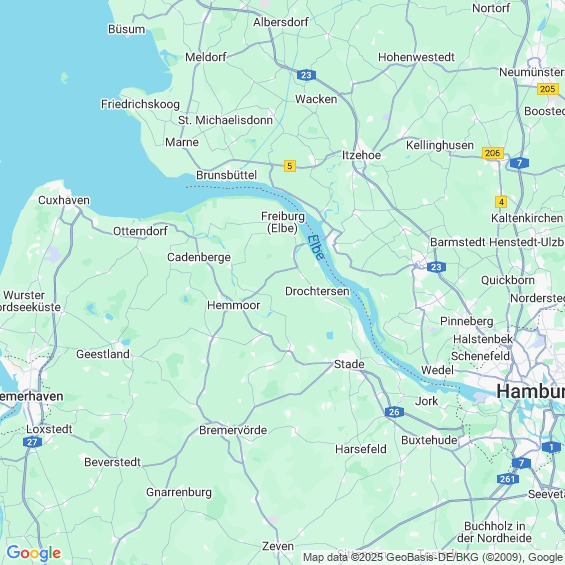Click the yellow B5 road shield
This screenshot has height=565, width=565.
[290, 166]
